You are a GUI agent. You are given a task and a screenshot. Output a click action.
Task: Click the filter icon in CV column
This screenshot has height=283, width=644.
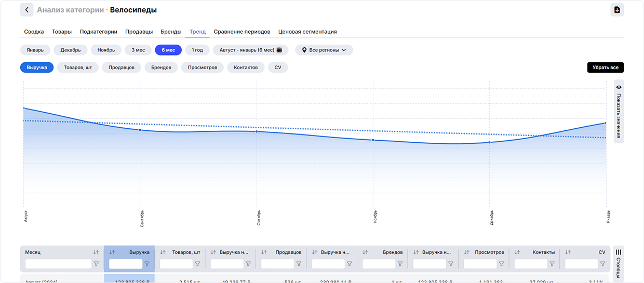coord(602,264)
